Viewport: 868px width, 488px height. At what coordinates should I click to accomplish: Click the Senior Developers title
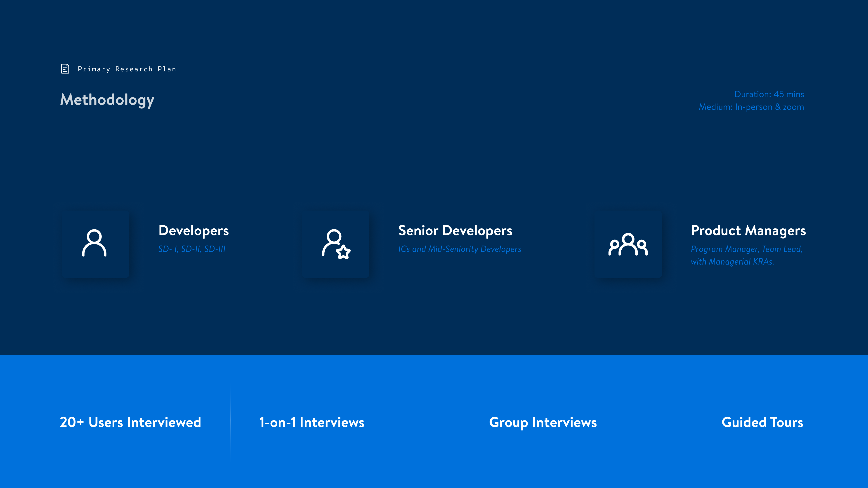coord(455,231)
